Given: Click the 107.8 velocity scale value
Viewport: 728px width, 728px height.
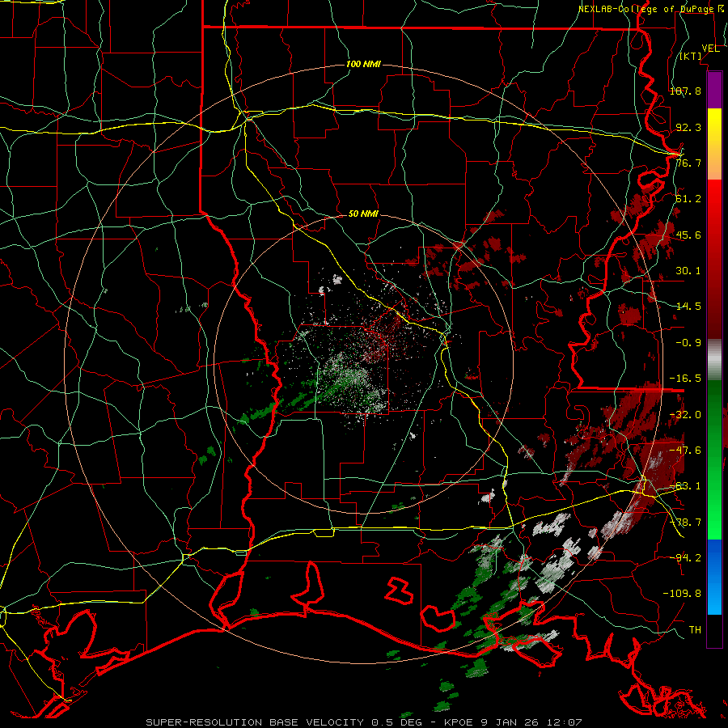Looking at the screenshot, I should click(x=685, y=91).
